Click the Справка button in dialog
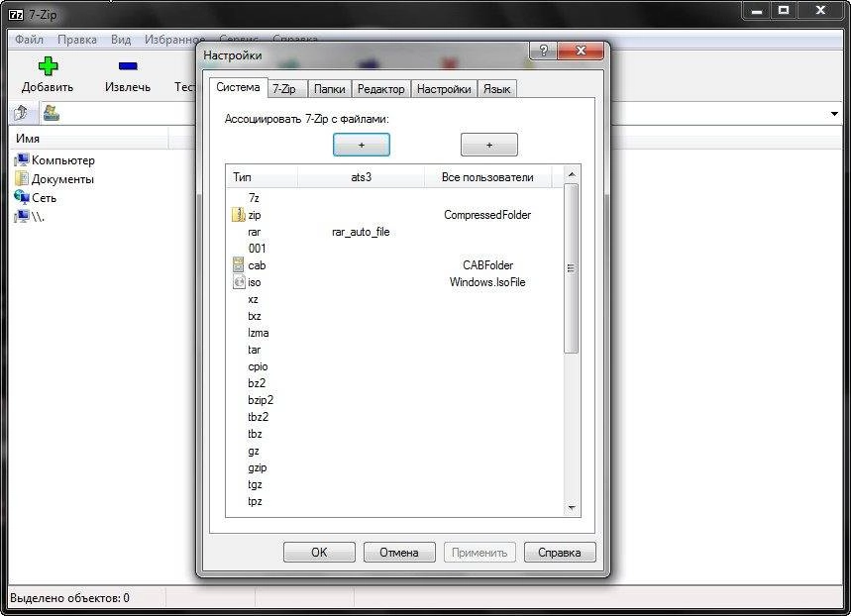 tap(560, 553)
